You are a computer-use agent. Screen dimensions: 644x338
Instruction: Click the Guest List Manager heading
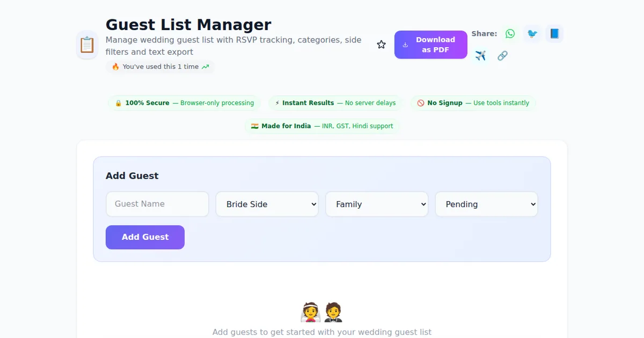188,25
